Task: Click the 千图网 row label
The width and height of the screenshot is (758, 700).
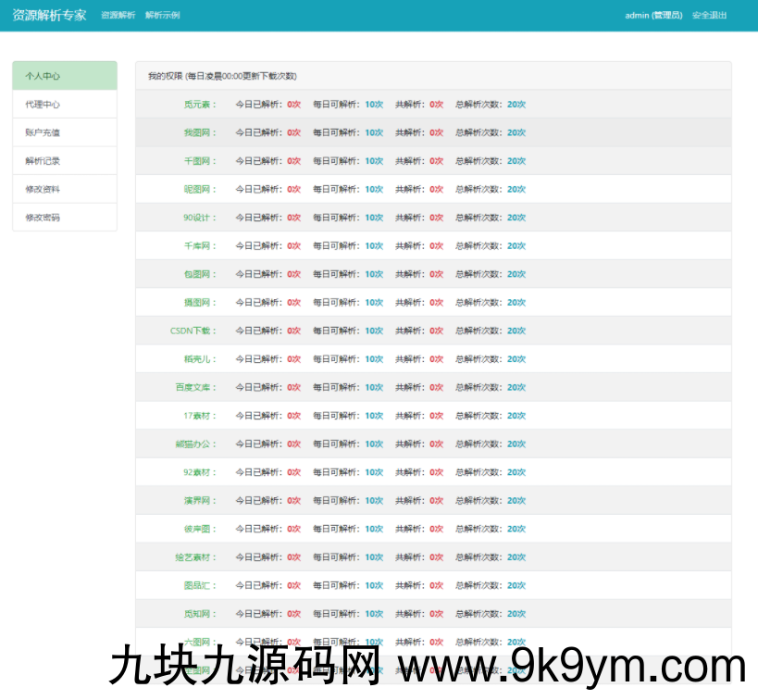Action: [199, 161]
